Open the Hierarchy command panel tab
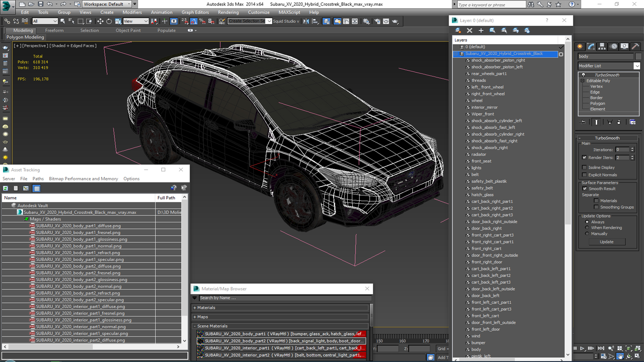Image resolution: width=644 pixels, height=362 pixels. coord(602,46)
